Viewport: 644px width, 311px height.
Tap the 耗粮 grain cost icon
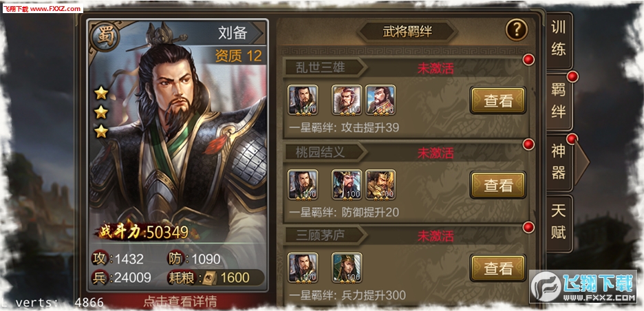tap(209, 278)
